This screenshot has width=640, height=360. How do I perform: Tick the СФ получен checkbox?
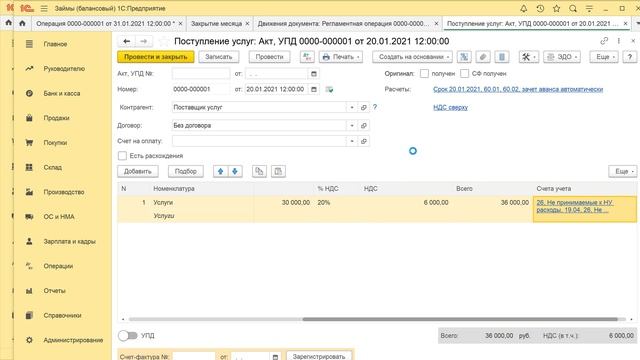coord(464,73)
